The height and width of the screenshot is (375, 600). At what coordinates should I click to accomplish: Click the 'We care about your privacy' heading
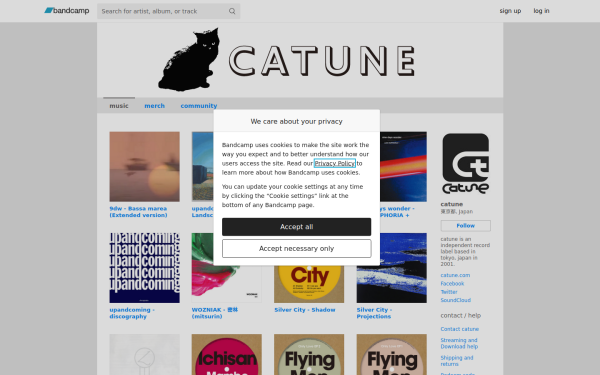pos(297,121)
